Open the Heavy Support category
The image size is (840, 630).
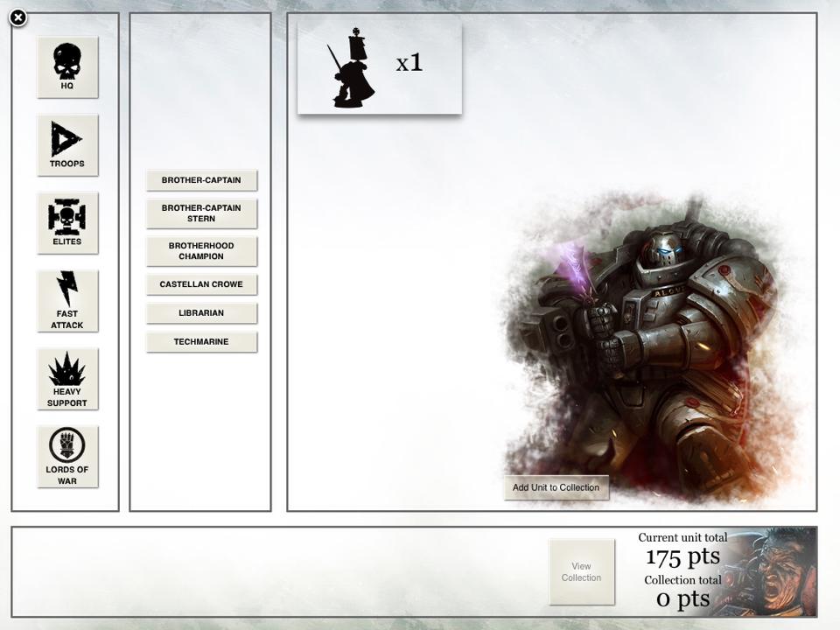[67, 379]
